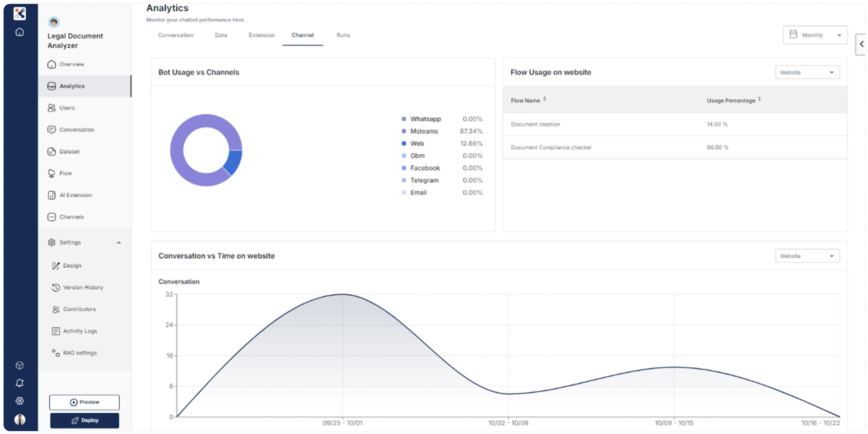Open the Monthly date range dropdown
The height and width of the screenshot is (434, 868).
[x=815, y=35]
